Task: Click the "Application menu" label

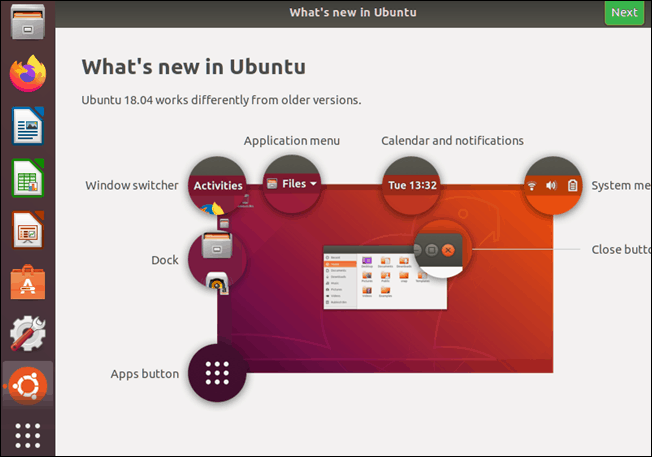Action: click(x=292, y=141)
